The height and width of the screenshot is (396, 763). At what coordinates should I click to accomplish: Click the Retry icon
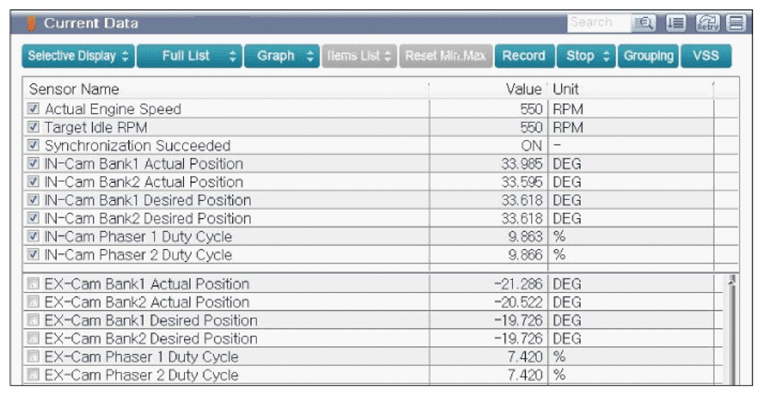click(x=708, y=23)
